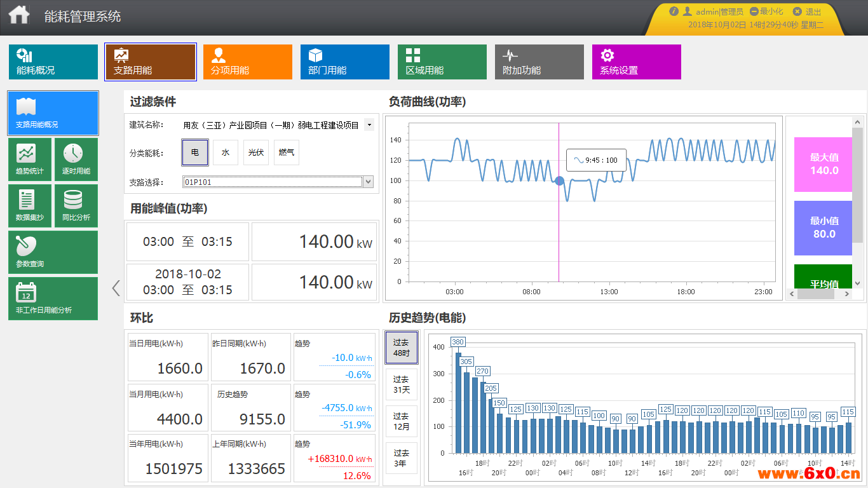The image size is (868, 488).
Task: Click the +168310.0 kW·h value
Action: point(340,459)
